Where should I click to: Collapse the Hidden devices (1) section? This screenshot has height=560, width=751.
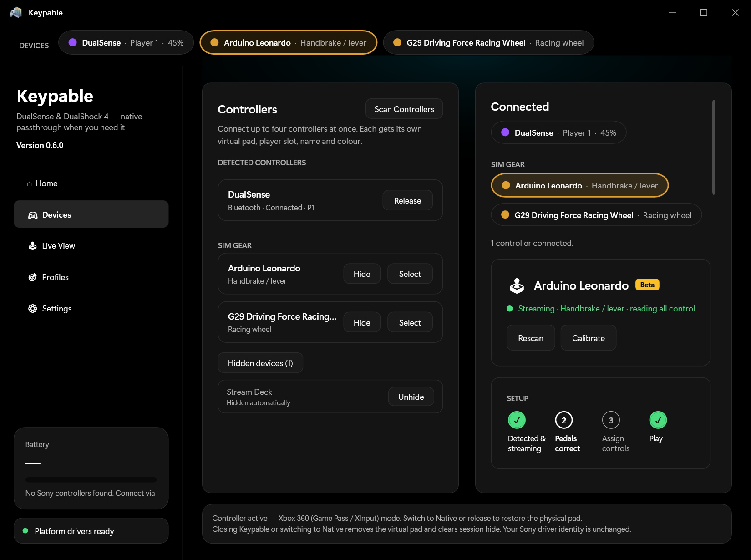[260, 363]
